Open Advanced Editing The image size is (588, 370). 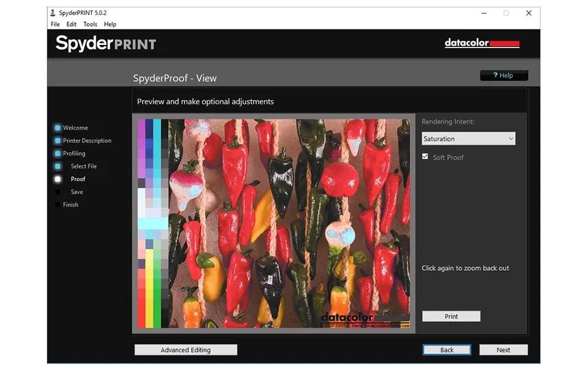coord(186,350)
